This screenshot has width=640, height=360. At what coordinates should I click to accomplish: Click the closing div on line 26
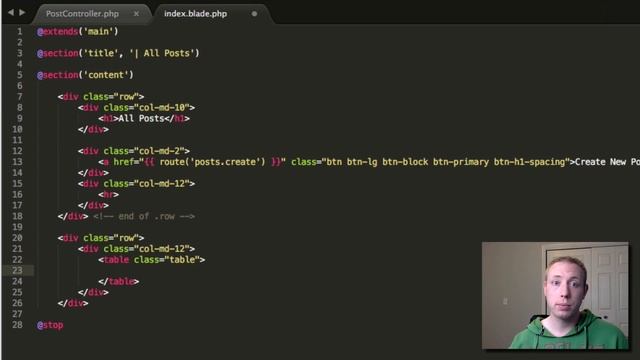(x=73, y=303)
